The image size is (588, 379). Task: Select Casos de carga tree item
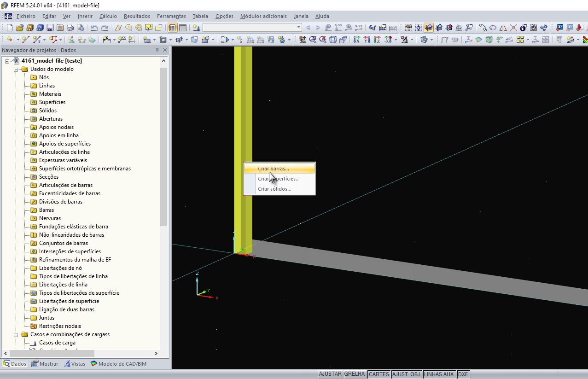(57, 343)
